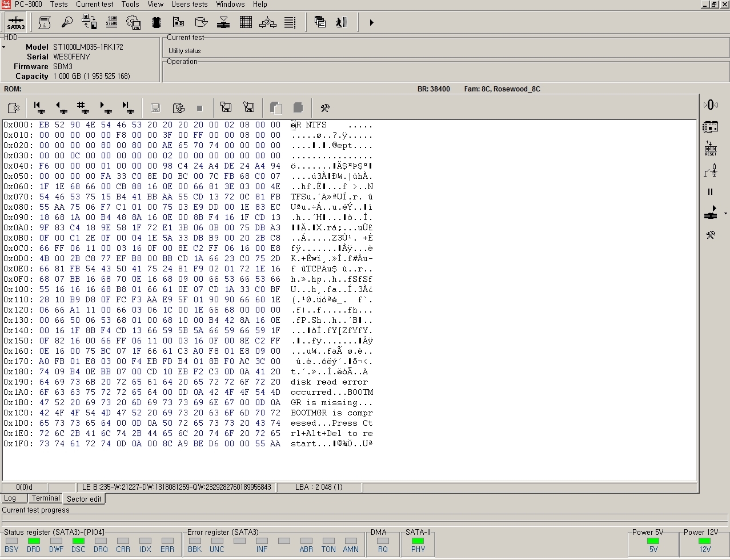
Task: Open the PC-3000 menu
Action: pyautogui.click(x=29, y=4)
